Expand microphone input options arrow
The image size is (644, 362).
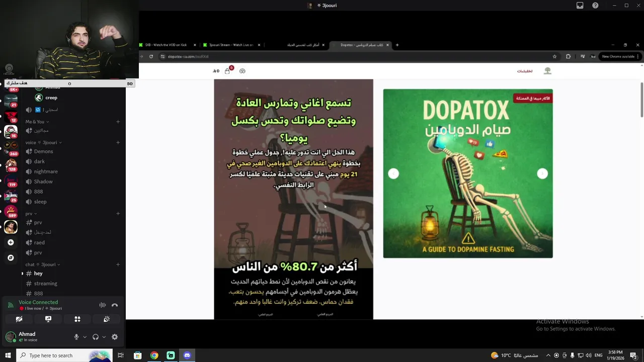(x=85, y=337)
